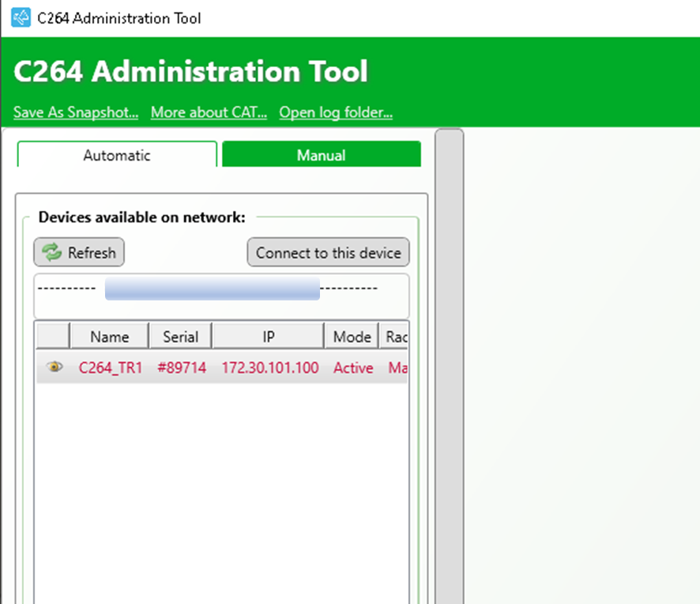
Task: Click the blank first column header
Action: (53, 336)
